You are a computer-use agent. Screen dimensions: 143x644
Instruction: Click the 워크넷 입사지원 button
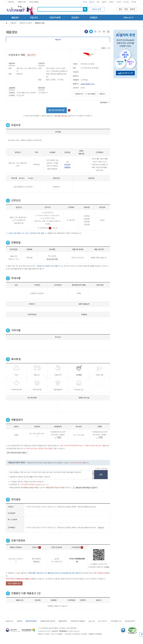pyautogui.click(x=56, y=110)
